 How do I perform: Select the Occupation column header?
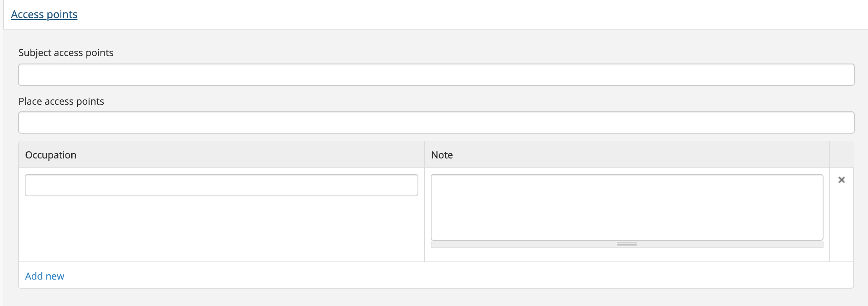click(x=51, y=155)
